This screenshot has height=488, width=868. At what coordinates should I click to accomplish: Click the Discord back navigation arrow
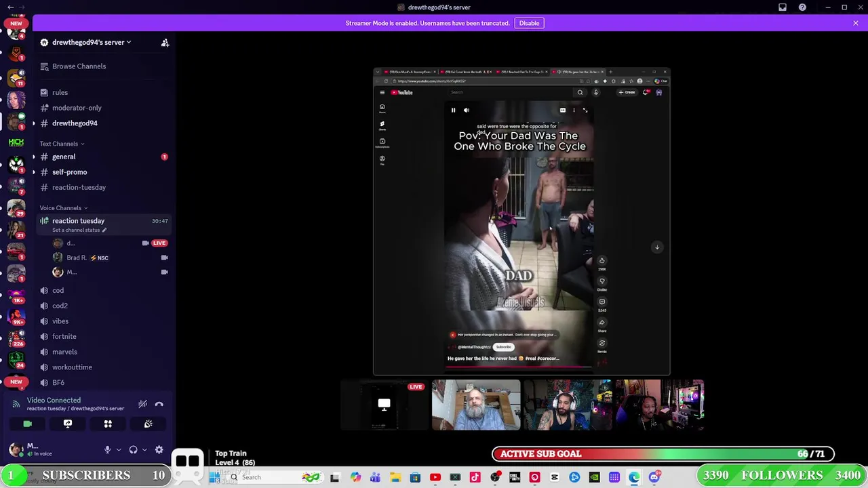pos(10,7)
